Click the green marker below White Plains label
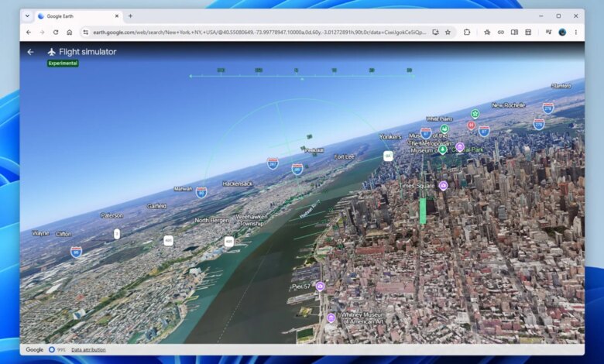The image size is (604, 364). point(444,129)
